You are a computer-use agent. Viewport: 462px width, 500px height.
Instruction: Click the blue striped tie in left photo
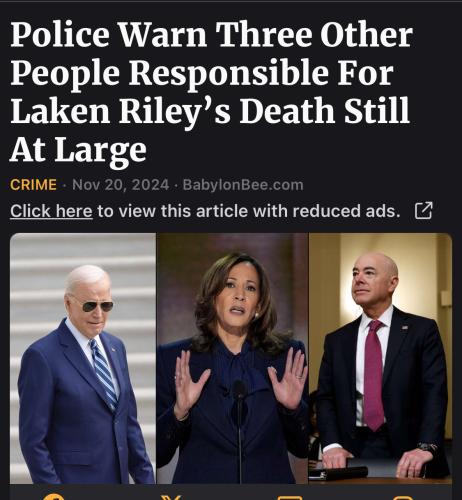(104, 374)
